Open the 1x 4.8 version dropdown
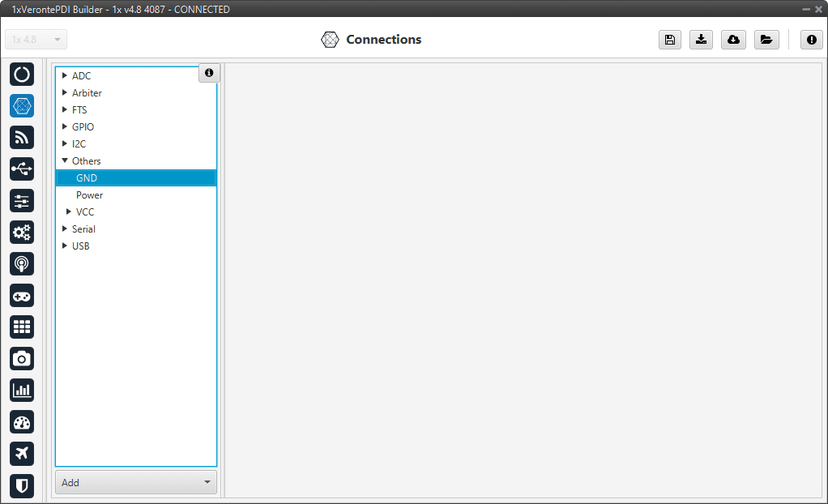 click(36, 40)
